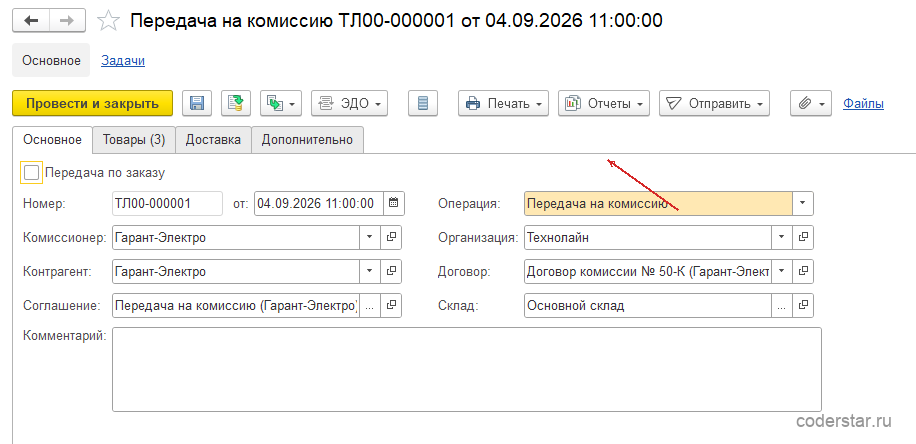Expand the Комиссионер dropdown arrow
The width and height of the screenshot is (916, 444).
[x=369, y=238]
